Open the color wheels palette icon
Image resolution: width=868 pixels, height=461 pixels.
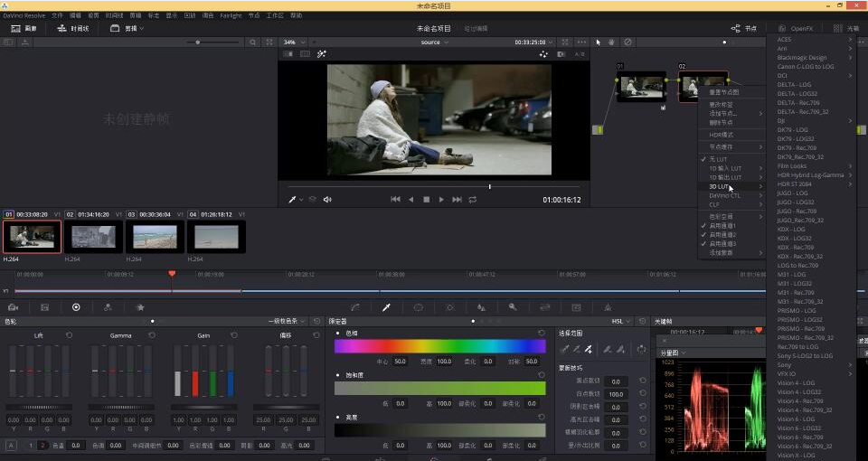pyautogui.click(x=76, y=307)
